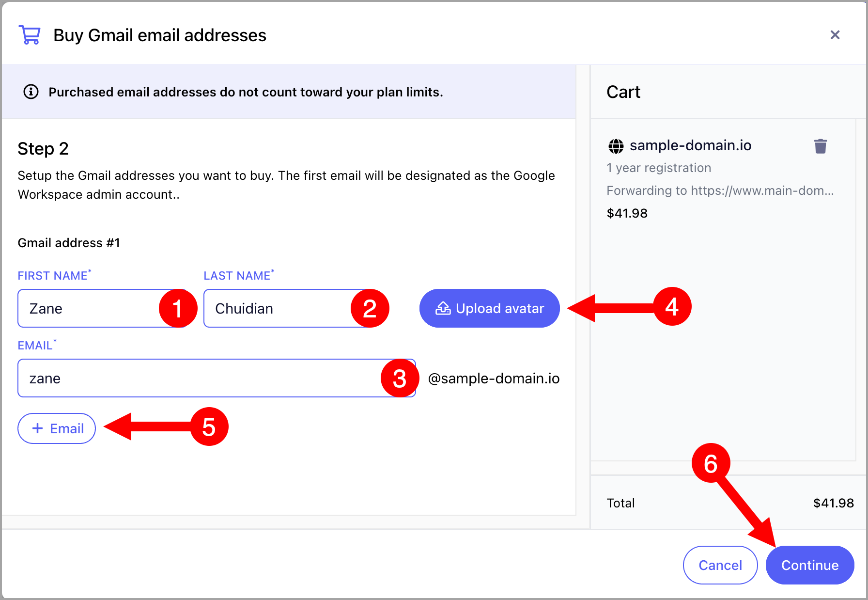Delete sample-domain.io from the cart

coord(820,146)
